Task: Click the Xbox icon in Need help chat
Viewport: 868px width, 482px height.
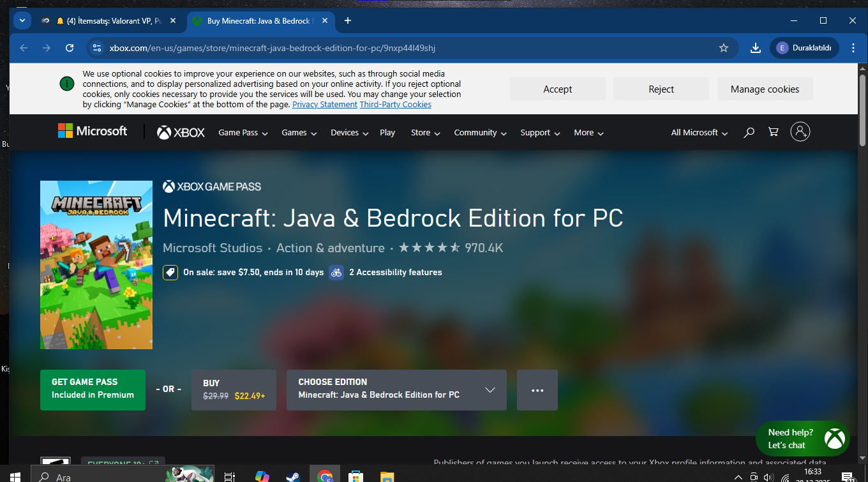Action: tap(835, 439)
